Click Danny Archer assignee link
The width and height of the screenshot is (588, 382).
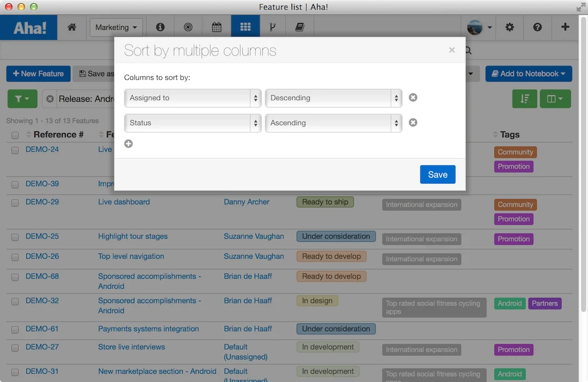point(246,202)
